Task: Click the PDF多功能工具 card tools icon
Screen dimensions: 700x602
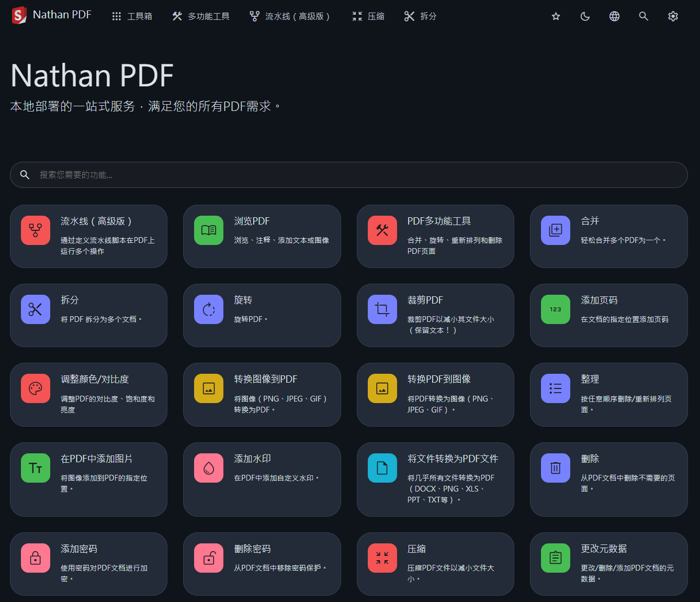Action: (382, 230)
